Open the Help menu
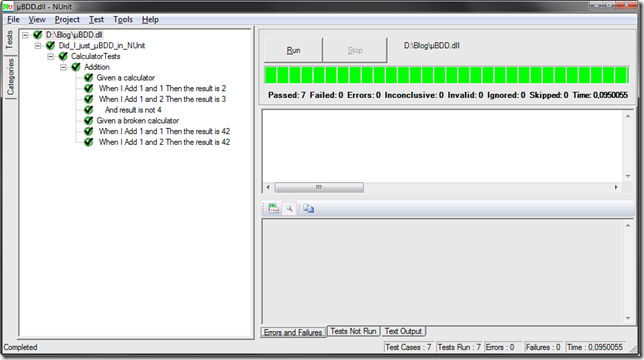The image size is (644, 360). (x=150, y=19)
